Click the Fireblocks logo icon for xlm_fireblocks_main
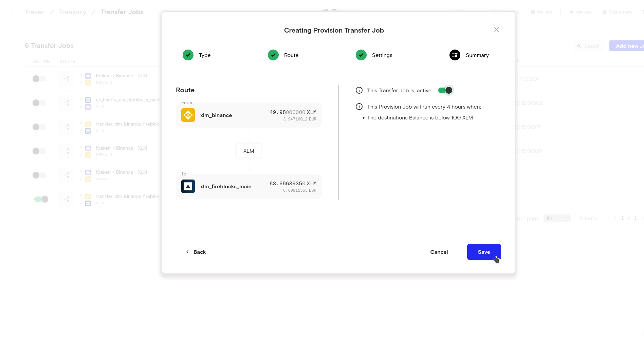The width and height of the screenshot is (644, 338). 188,186
